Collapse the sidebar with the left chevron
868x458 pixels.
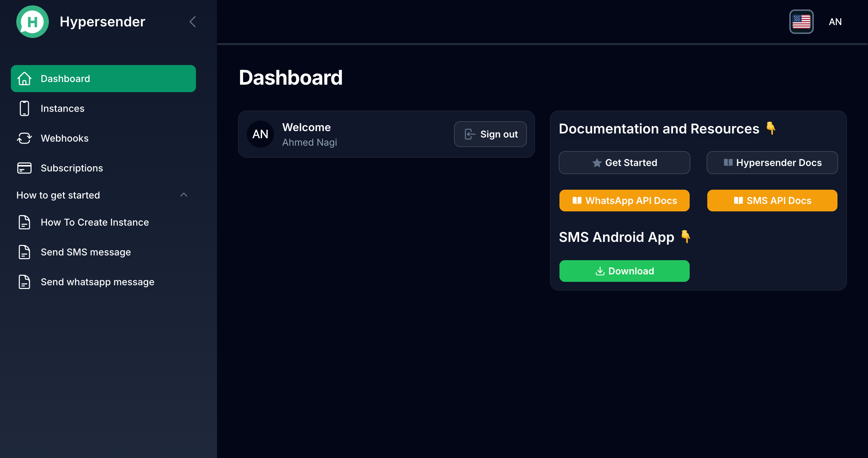click(x=193, y=22)
